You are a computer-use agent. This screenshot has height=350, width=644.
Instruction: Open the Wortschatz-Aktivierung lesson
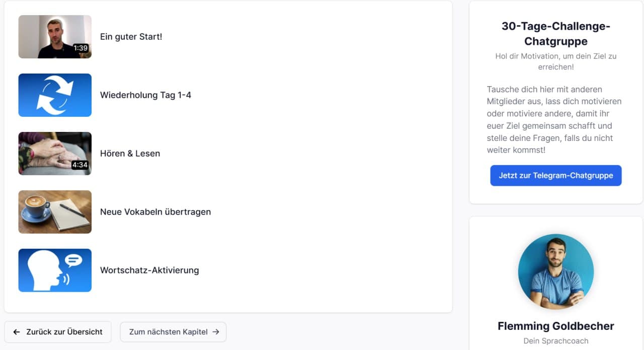tap(149, 270)
